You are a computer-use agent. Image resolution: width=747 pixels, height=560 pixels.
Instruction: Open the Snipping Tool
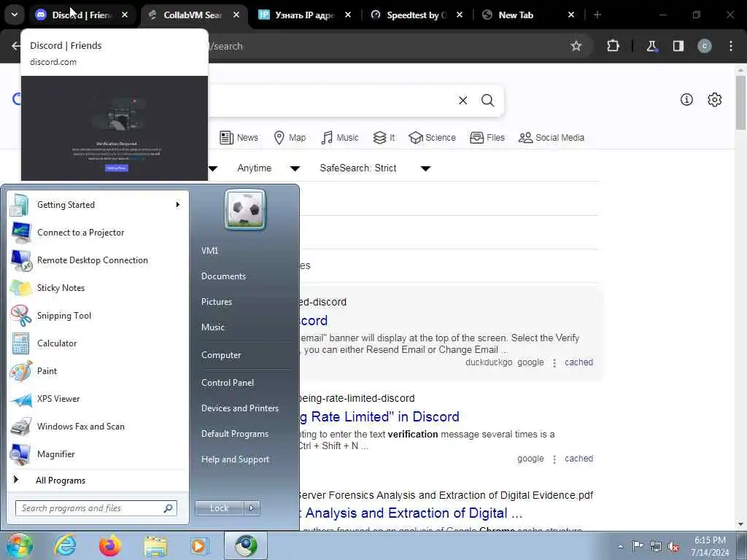98,315
